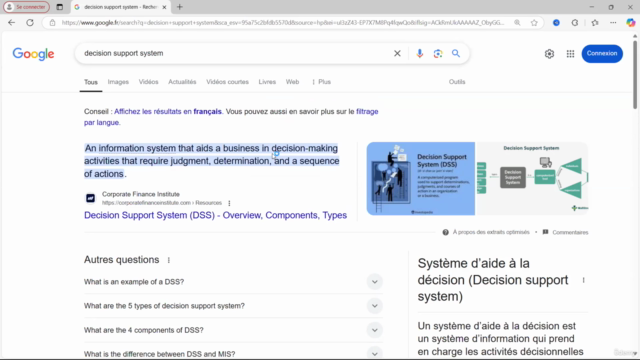Go back with the browser back arrow

pyautogui.click(x=11, y=22)
